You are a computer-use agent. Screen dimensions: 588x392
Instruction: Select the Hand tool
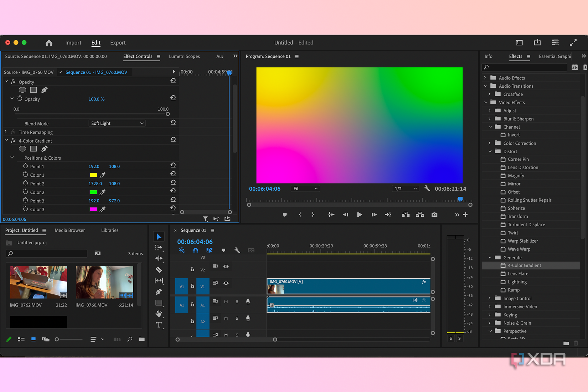coord(159,314)
